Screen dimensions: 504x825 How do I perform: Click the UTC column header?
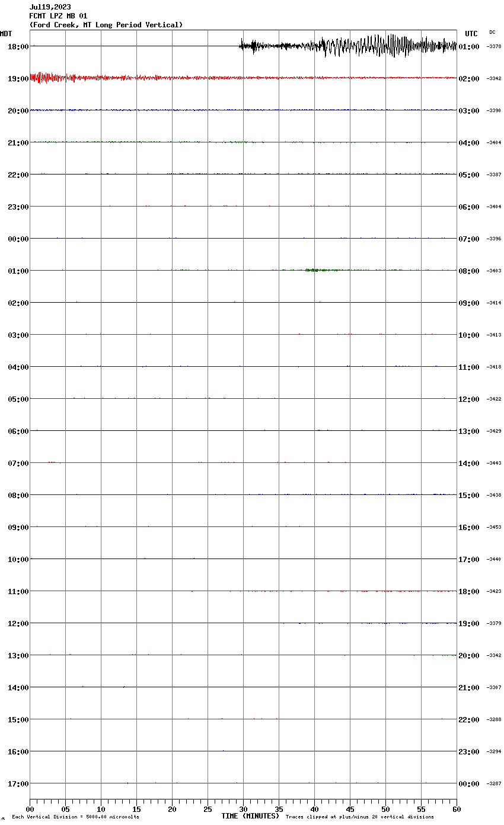coord(471,34)
